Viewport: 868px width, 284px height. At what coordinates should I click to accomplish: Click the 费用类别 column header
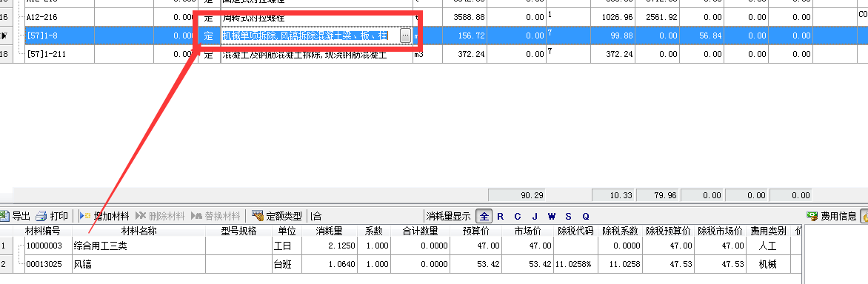pos(768,231)
